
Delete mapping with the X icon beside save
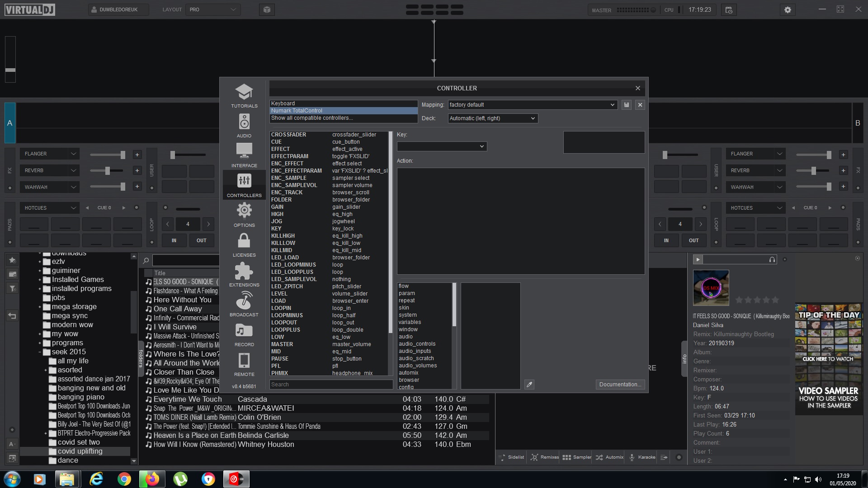[x=640, y=105]
